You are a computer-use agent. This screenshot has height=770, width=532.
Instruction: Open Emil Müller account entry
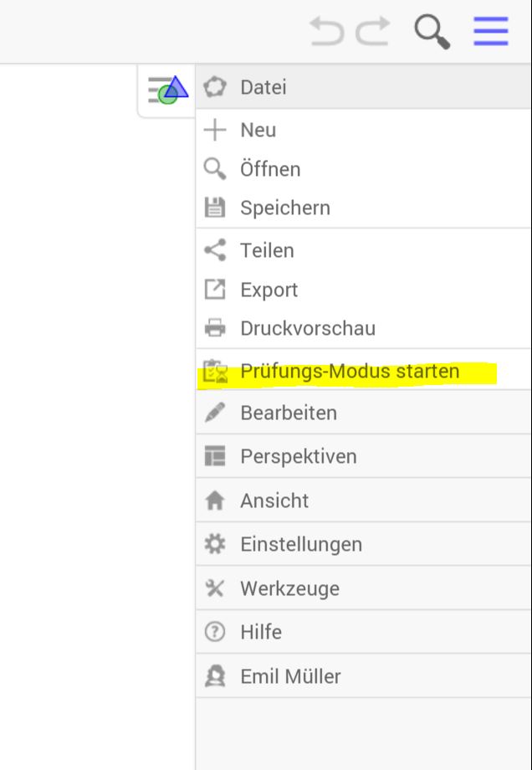pos(289,676)
